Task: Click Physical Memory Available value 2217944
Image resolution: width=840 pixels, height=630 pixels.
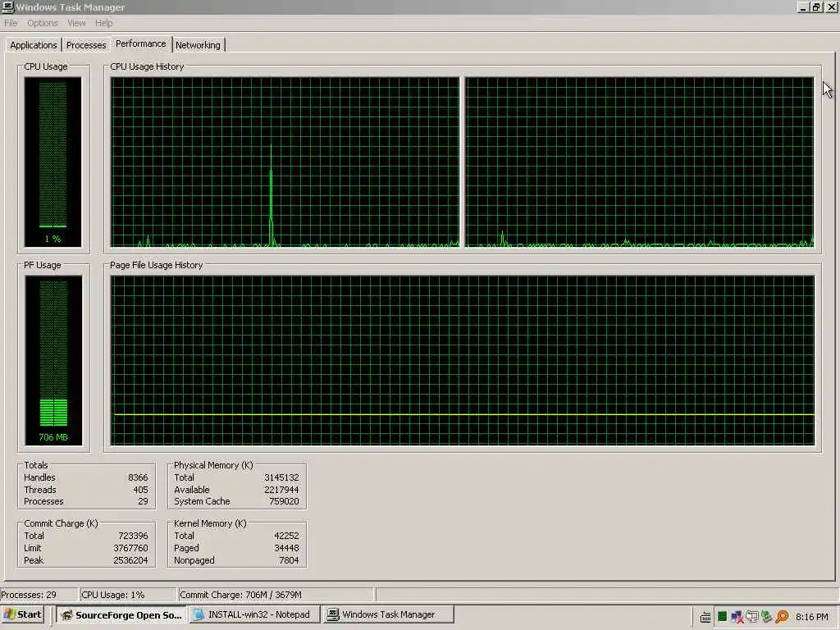Action: coord(281,490)
